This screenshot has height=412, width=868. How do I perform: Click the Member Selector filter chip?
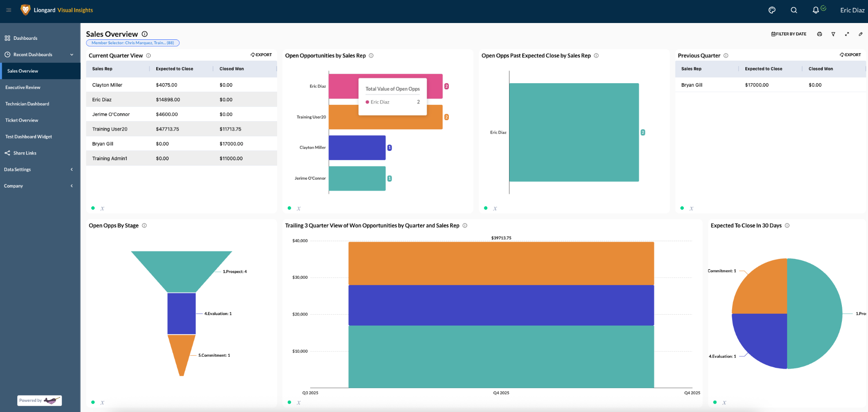tap(133, 43)
